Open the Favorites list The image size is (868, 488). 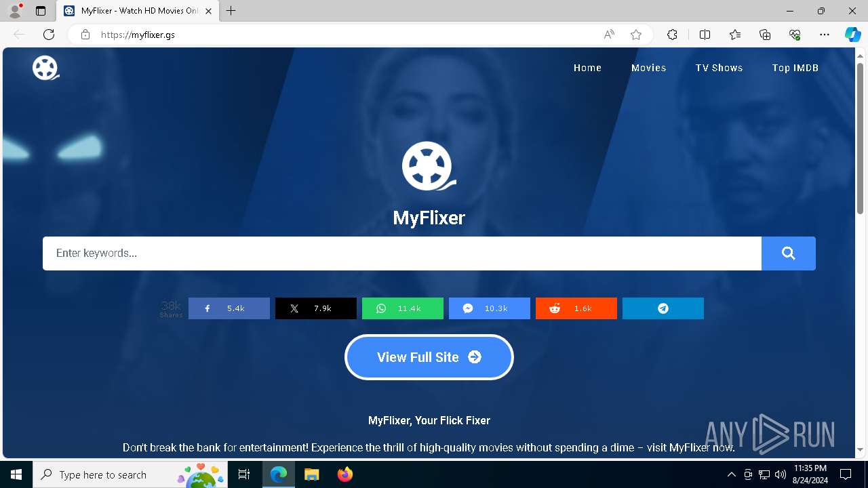click(735, 35)
